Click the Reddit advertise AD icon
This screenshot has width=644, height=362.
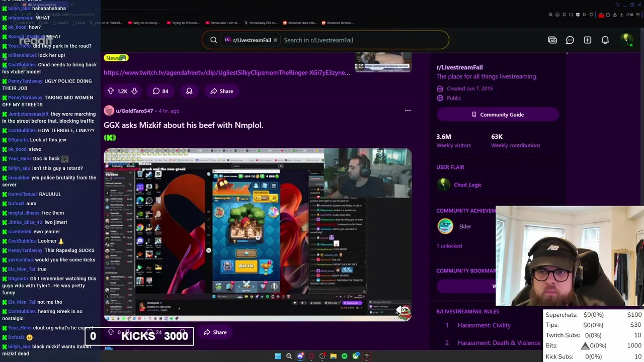pyautogui.click(x=552, y=40)
